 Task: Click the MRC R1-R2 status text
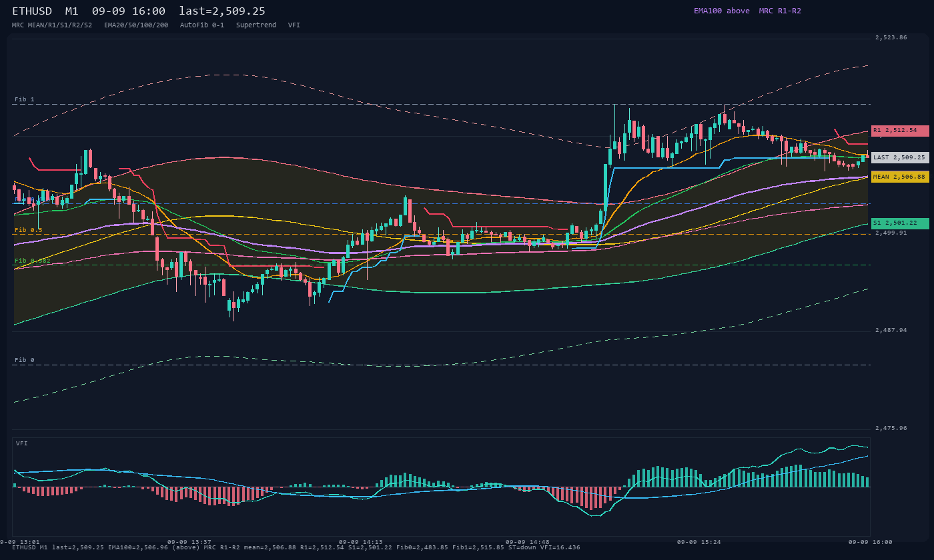tap(780, 11)
